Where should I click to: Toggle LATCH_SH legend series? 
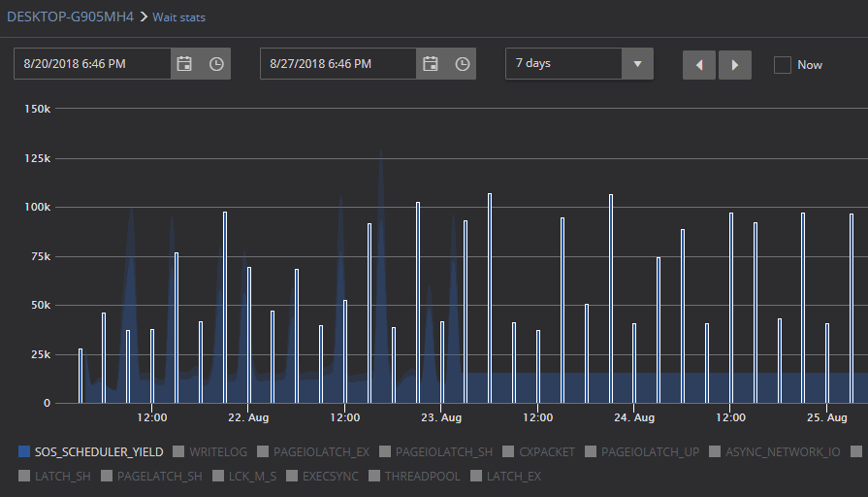point(55,476)
